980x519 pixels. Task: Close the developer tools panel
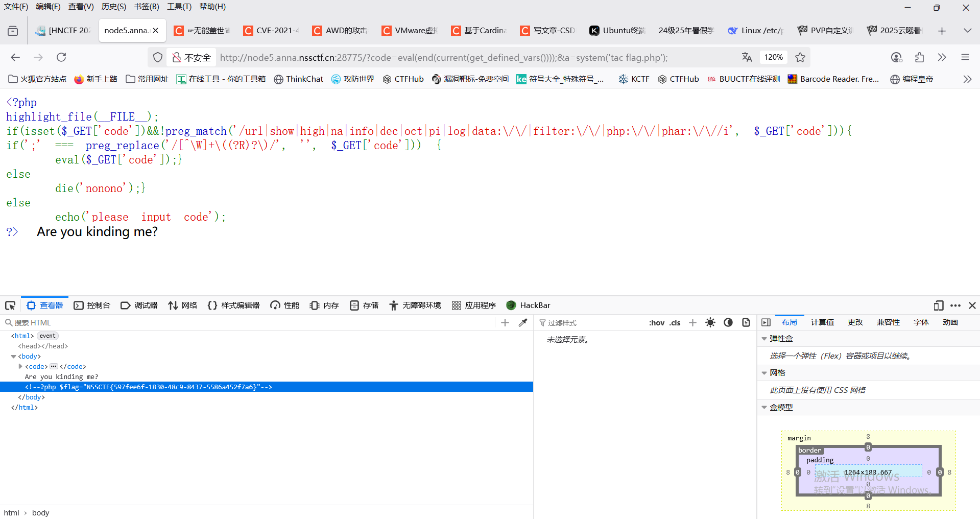(x=972, y=305)
